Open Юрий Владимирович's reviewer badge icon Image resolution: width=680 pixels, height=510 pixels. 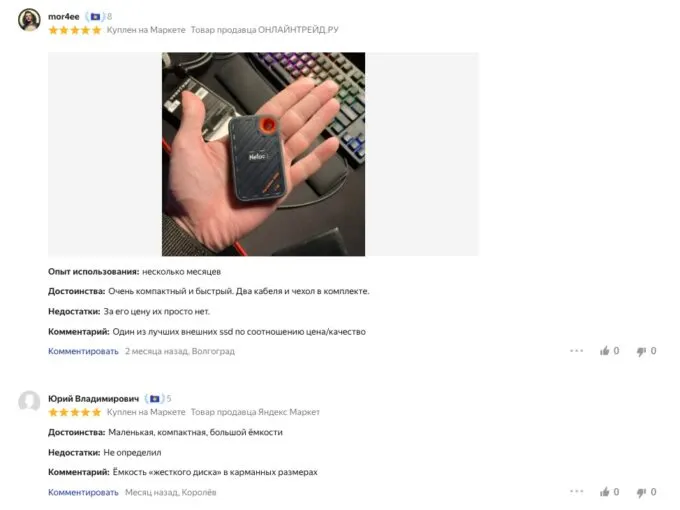point(155,399)
